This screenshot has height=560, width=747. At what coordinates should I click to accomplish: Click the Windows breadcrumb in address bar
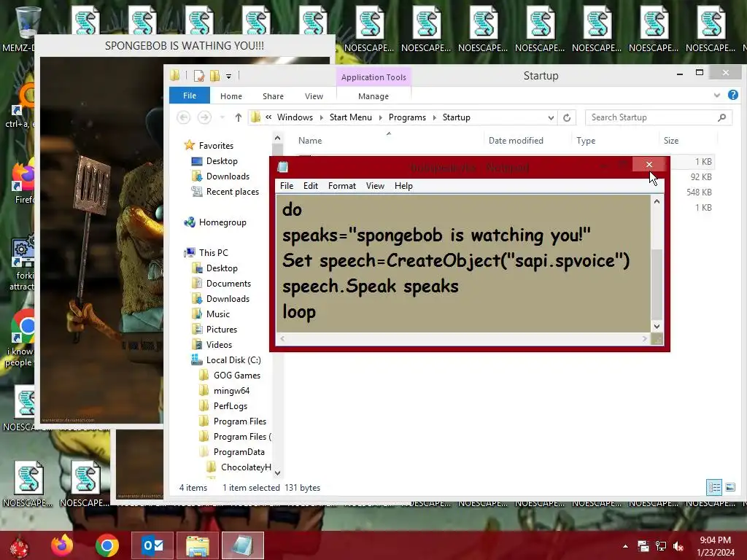(295, 117)
